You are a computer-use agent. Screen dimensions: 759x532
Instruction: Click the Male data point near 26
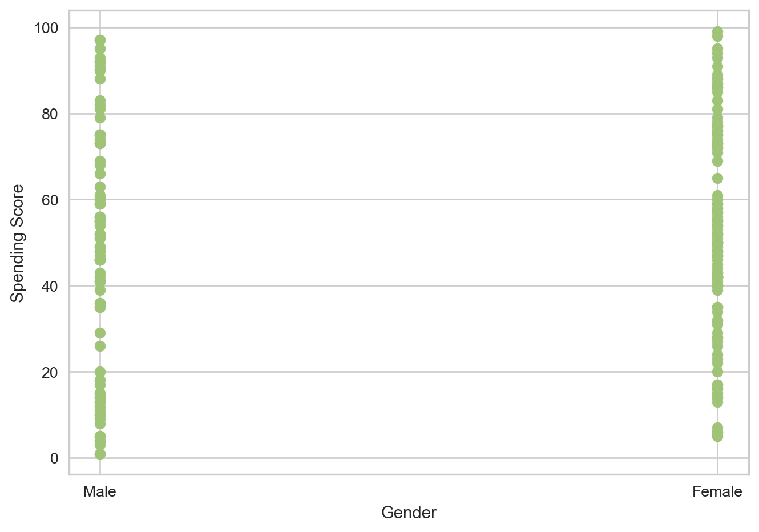coord(100,346)
